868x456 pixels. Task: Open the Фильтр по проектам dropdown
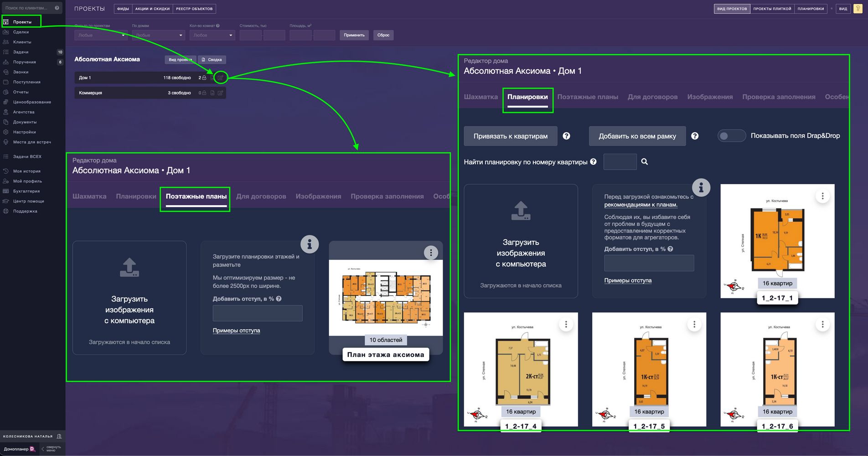(101, 35)
